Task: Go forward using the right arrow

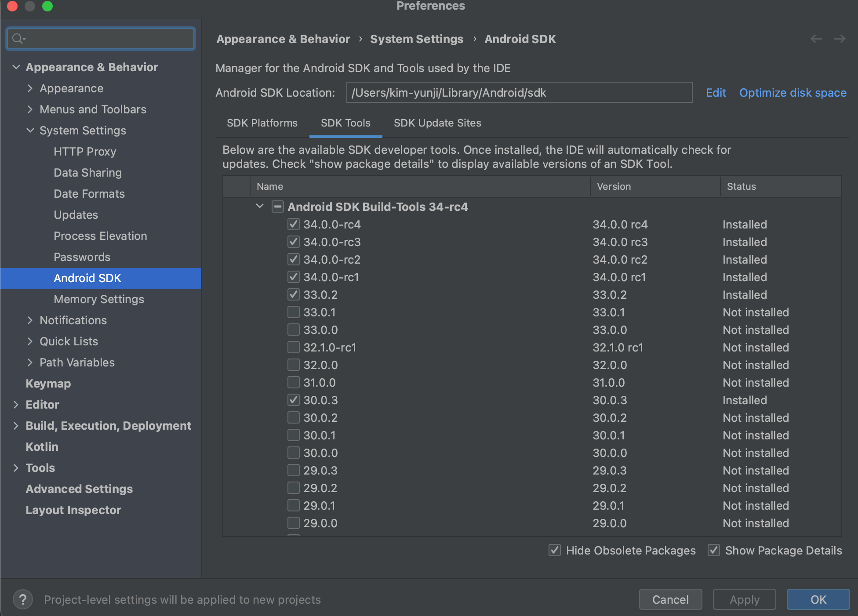Action: (840, 39)
